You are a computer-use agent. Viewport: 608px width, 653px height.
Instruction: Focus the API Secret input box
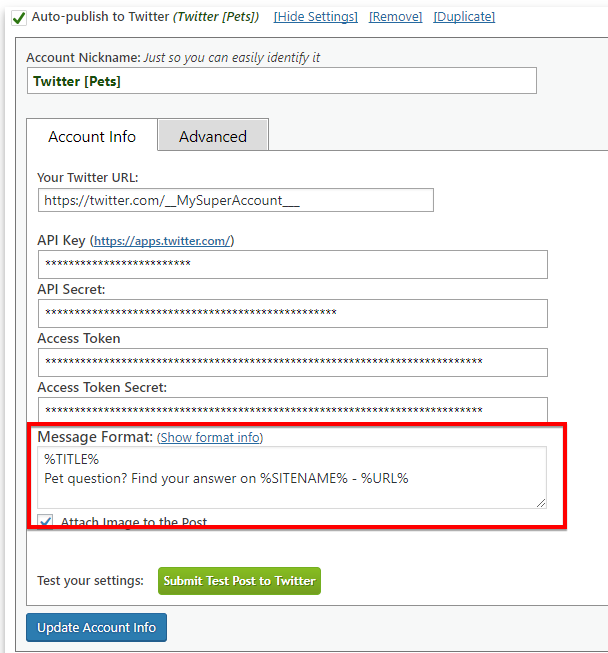point(292,313)
